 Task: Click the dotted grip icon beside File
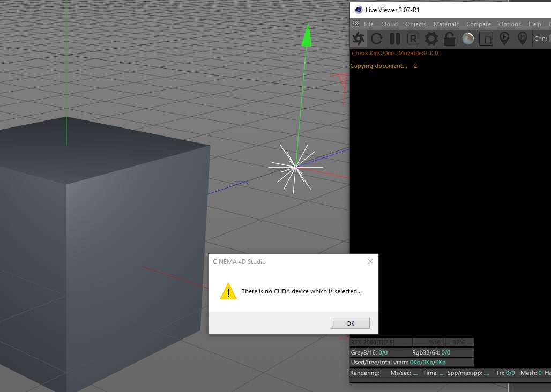tap(356, 24)
